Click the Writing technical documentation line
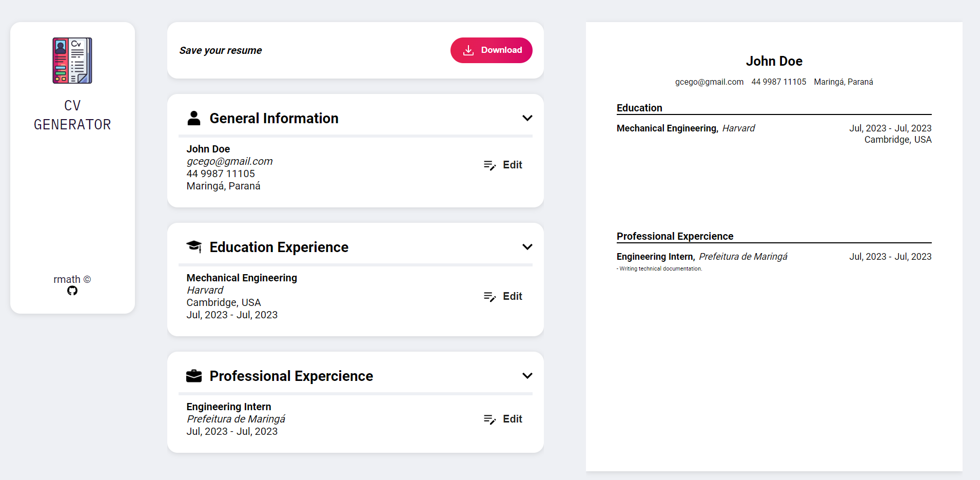This screenshot has width=980, height=480. pos(659,268)
